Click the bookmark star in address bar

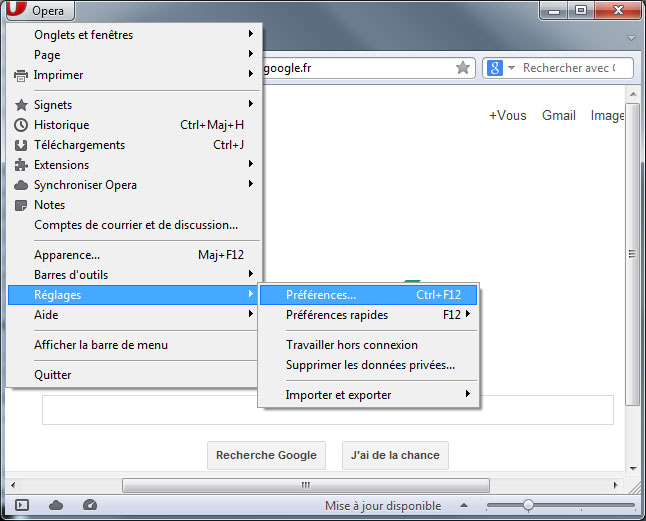point(463,68)
